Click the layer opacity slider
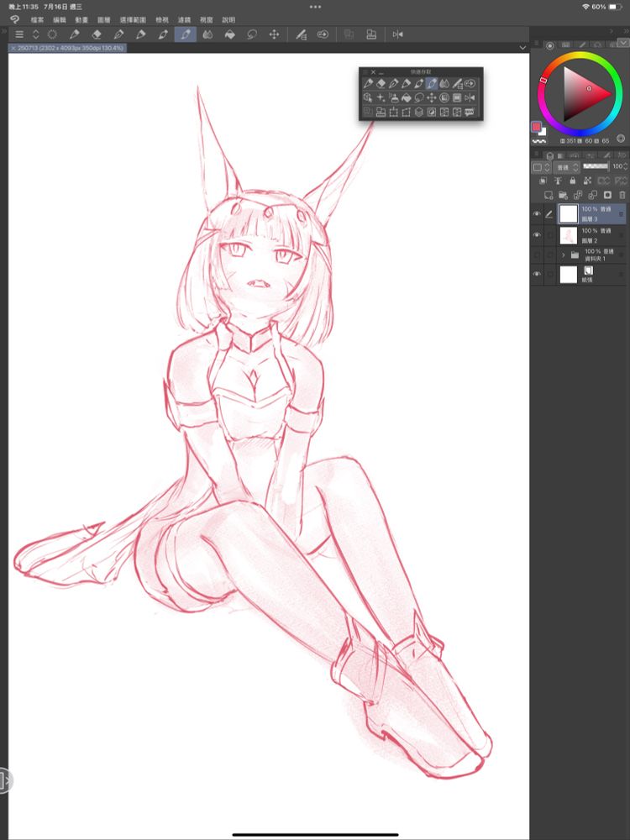The width and height of the screenshot is (630, 840). (x=596, y=166)
